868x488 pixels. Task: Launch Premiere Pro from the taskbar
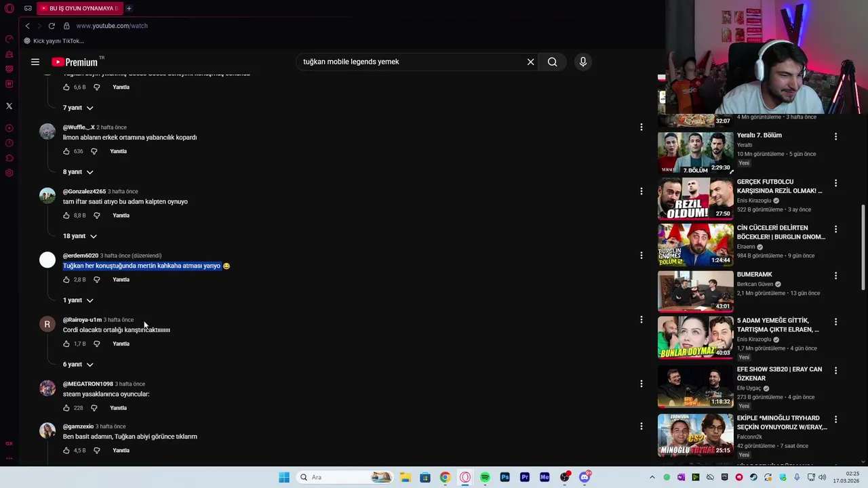pyautogui.click(x=525, y=477)
